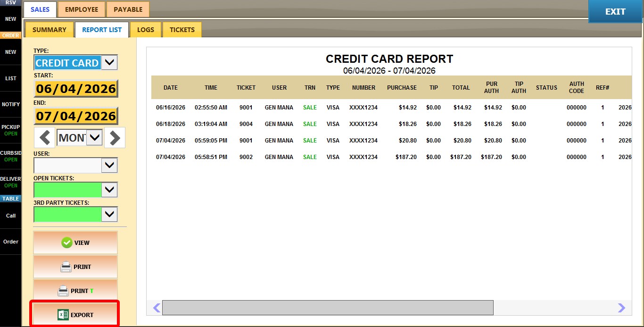Click the PRINT T button

pos(75,291)
